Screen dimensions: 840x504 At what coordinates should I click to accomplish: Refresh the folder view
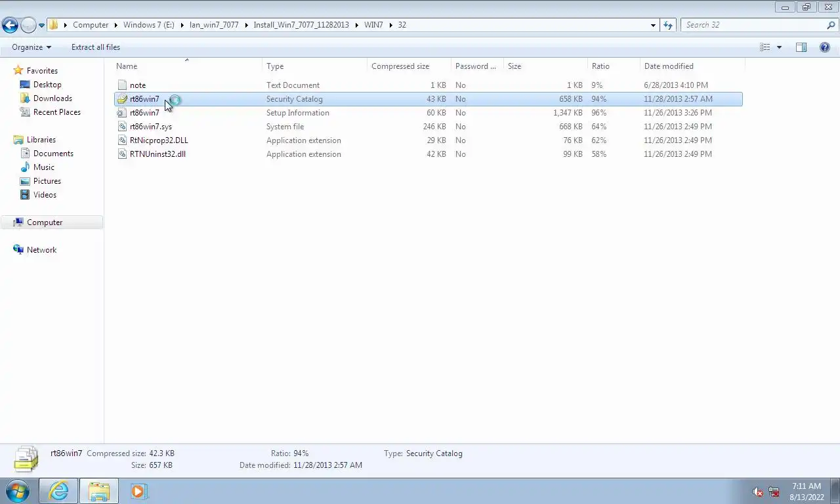668,25
